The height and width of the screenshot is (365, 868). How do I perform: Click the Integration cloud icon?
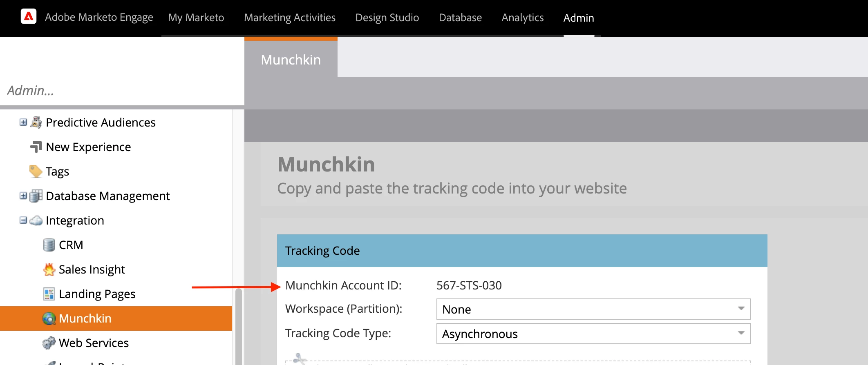[36, 220]
